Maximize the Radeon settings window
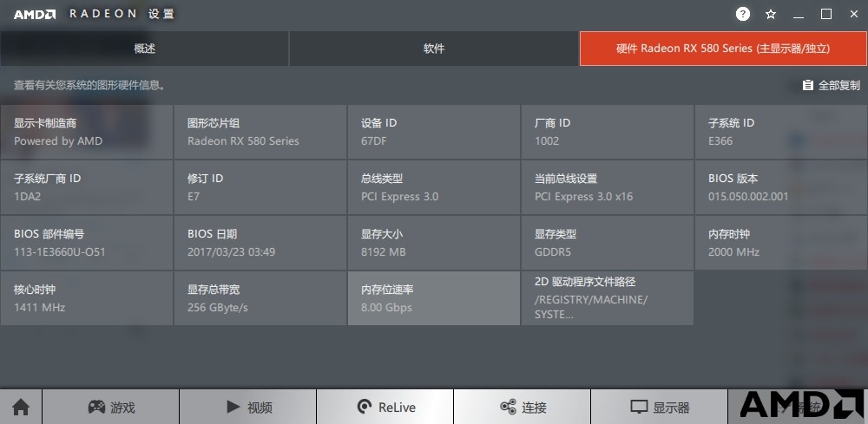The image size is (868, 424). (826, 15)
